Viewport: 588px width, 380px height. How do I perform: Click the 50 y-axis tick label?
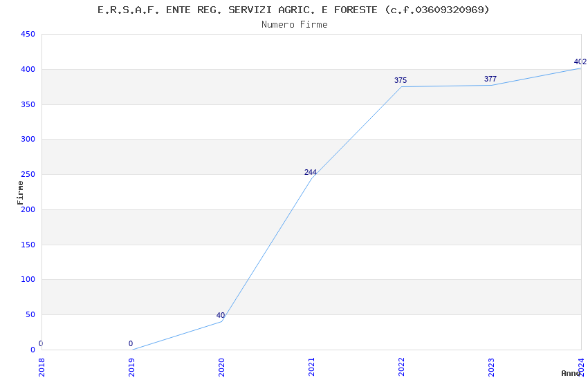30,315
